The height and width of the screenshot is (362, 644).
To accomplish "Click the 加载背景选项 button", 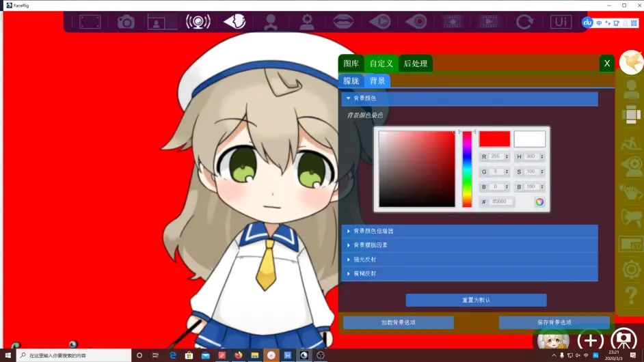I will (399, 322).
